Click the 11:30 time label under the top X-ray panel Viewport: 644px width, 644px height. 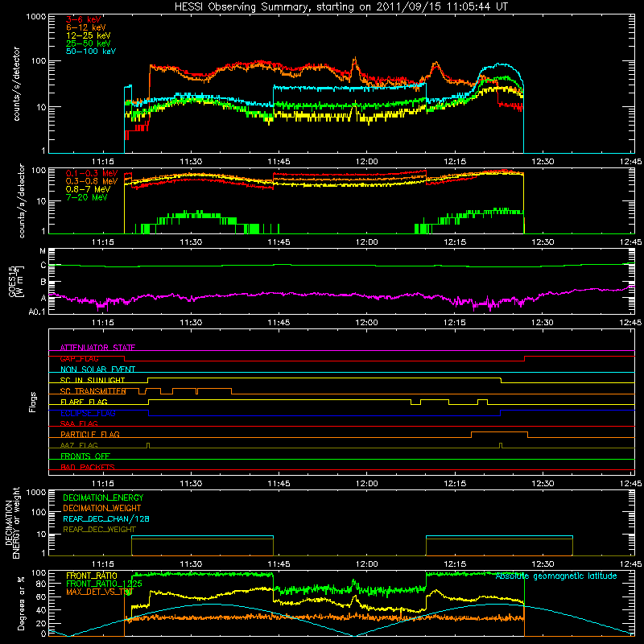click(191, 162)
